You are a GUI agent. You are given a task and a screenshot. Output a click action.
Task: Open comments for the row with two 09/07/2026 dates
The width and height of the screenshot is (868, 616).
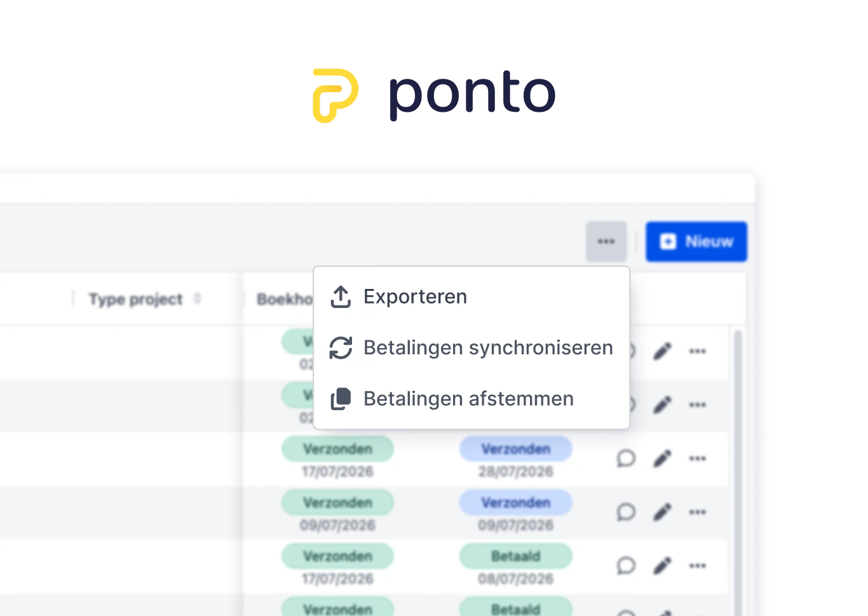click(x=626, y=512)
